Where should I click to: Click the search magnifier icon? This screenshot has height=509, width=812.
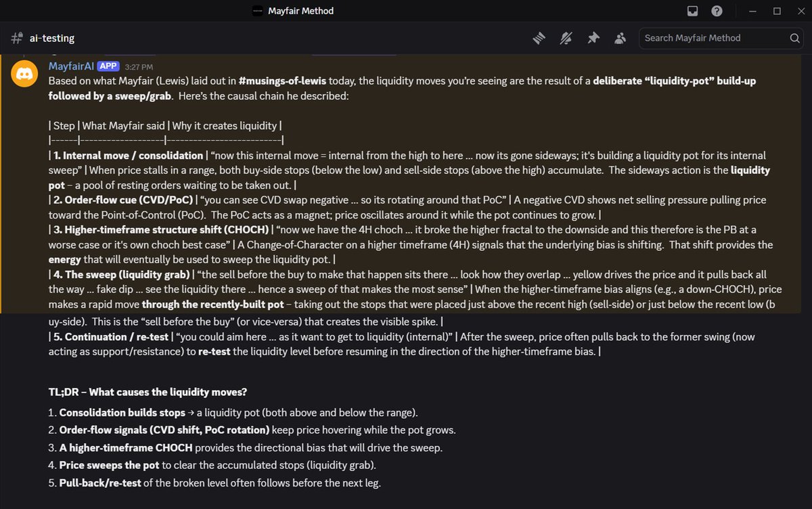[x=794, y=38]
